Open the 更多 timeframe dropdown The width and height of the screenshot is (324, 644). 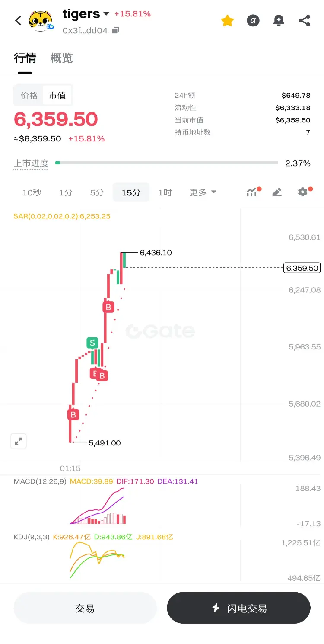[203, 192]
